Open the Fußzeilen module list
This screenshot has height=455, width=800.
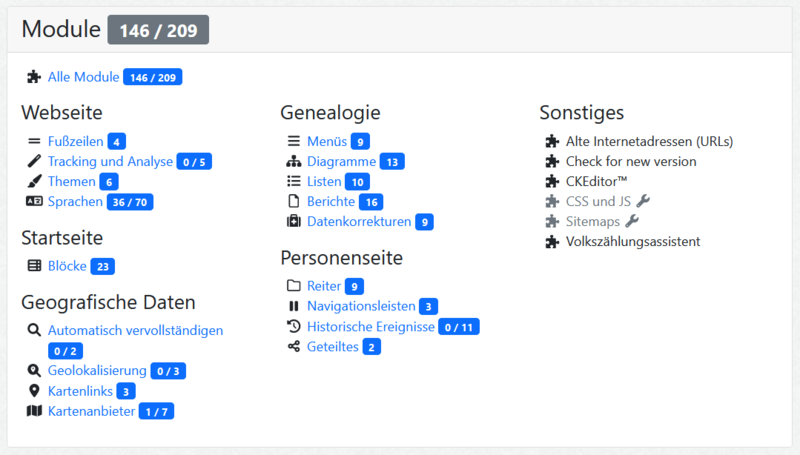pyautogui.click(x=76, y=141)
